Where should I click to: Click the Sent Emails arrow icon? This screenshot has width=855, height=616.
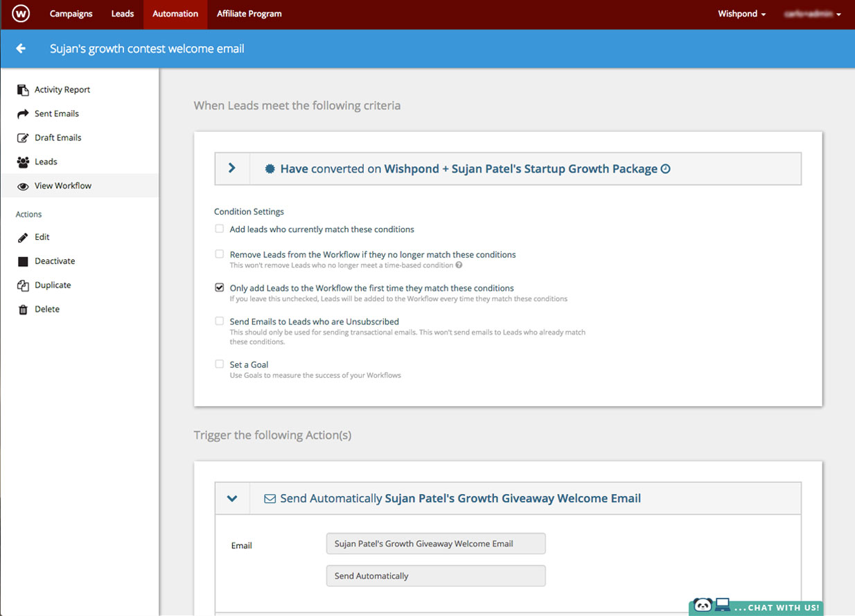click(x=23, y=114)
